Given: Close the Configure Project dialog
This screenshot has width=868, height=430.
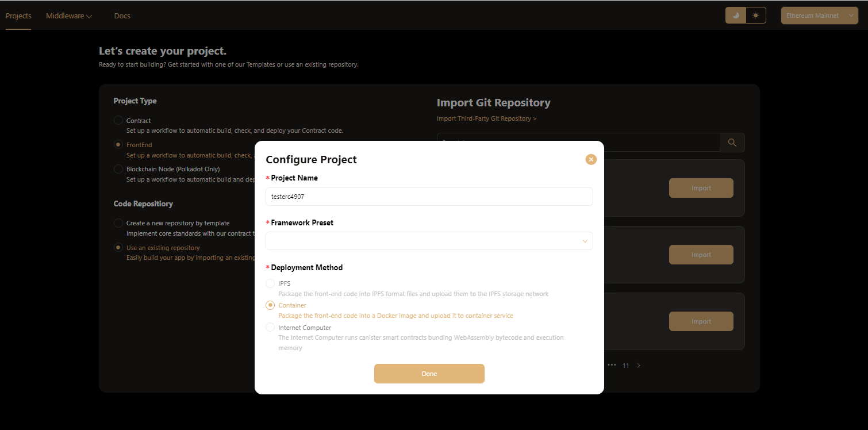Looking at the screenshot, I should [591, 159].
